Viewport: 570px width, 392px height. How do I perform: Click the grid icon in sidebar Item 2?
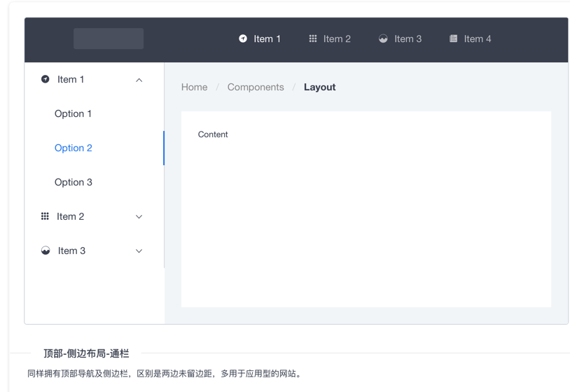pyautogui.click(x=45, y=216)
